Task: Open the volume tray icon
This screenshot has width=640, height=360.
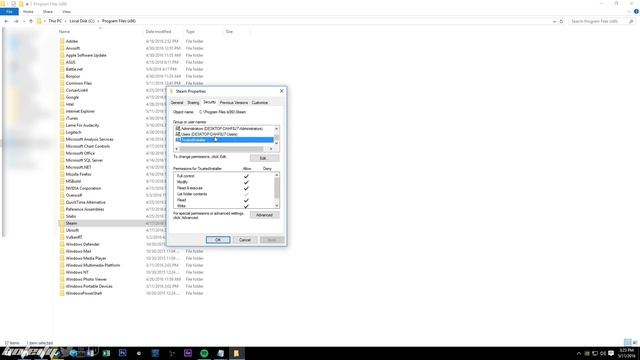Action: coord(603,353)
